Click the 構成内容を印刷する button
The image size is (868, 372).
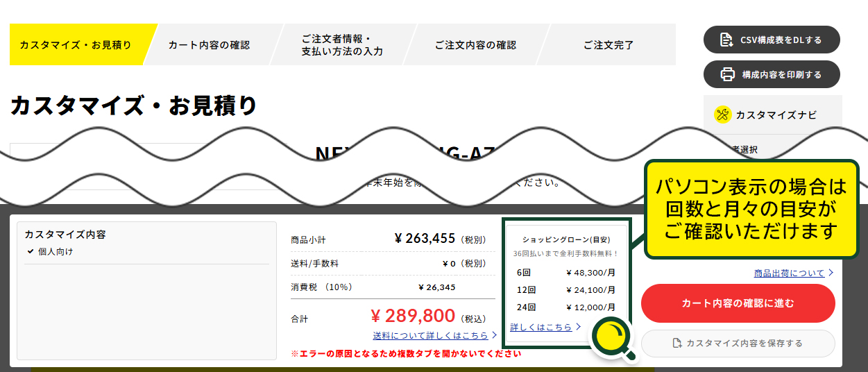click(x=772, y=74)
